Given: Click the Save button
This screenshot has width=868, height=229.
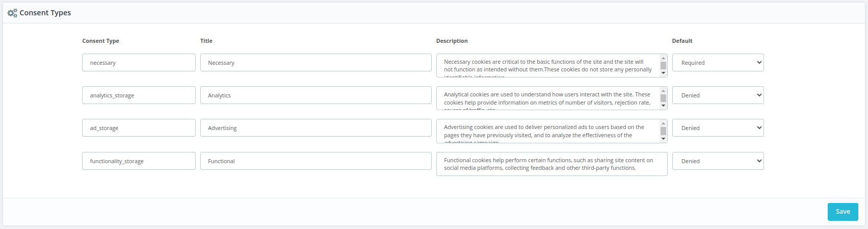Looking at the screenshot, I should point(843,212).
